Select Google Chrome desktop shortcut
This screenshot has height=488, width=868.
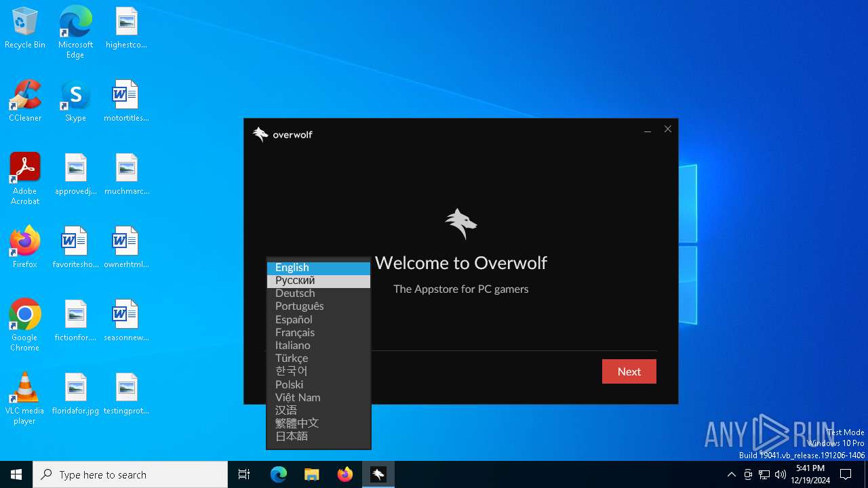[x=25, y=325]
